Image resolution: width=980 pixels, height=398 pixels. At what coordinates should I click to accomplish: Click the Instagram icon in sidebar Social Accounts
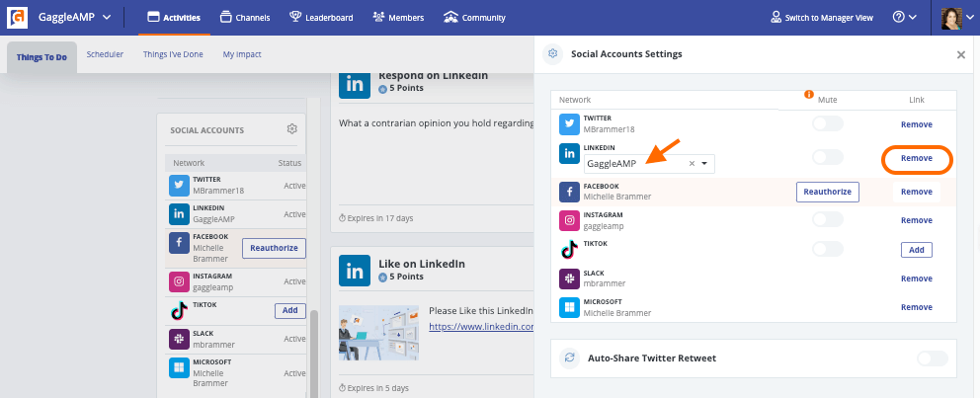(x=180, y=281)
